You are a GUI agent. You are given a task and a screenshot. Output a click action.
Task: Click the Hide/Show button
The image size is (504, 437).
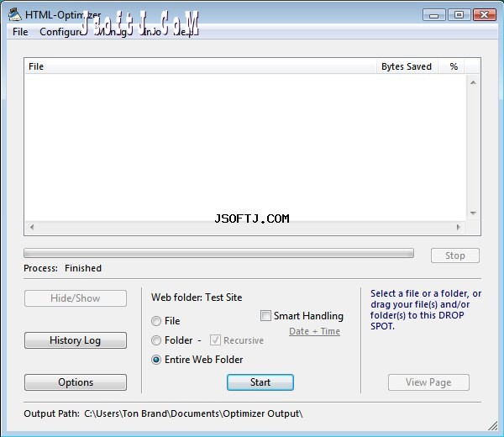[76, 298]
